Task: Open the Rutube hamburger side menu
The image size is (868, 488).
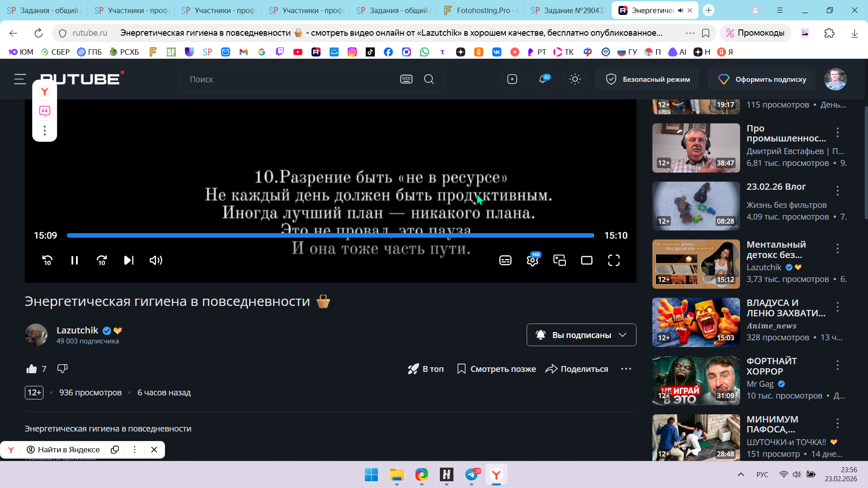Action: [20, 79]
